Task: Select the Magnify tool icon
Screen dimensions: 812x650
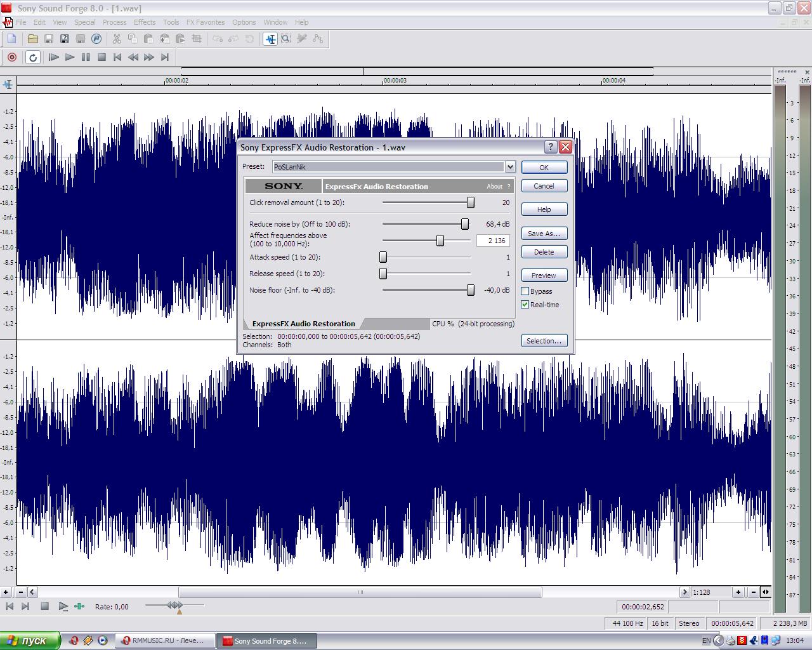Action: pyautogui.click(x=286, y=39)
